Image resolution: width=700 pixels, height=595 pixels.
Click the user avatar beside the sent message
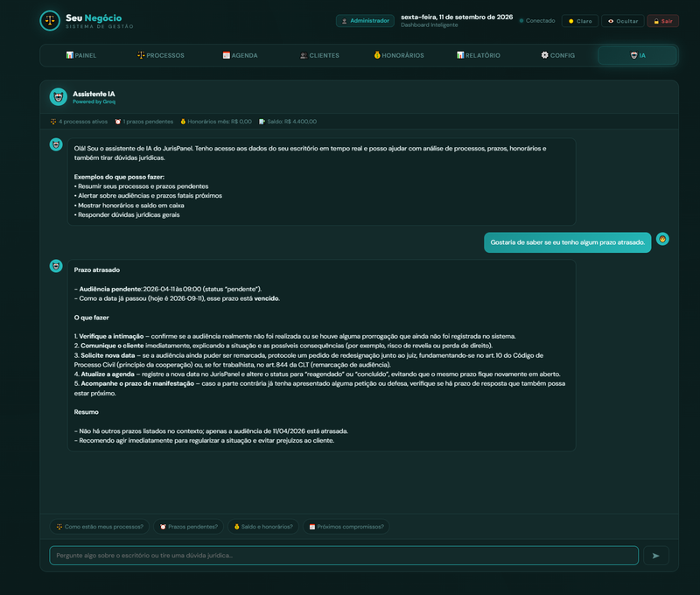662,239
